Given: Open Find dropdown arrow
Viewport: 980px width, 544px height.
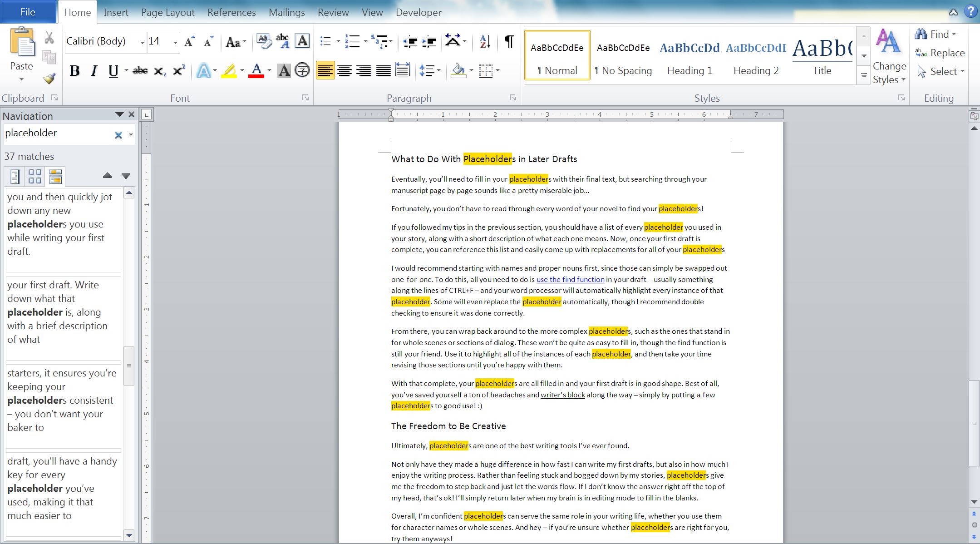Looking at the screenshot, I should (x=954, y=34).
